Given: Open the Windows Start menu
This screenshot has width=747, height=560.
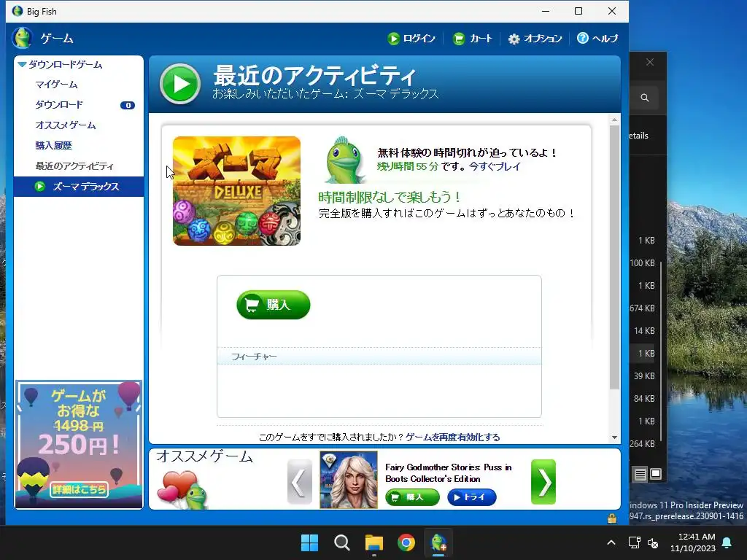Looking at the screenshot, I should pos(309,542).
